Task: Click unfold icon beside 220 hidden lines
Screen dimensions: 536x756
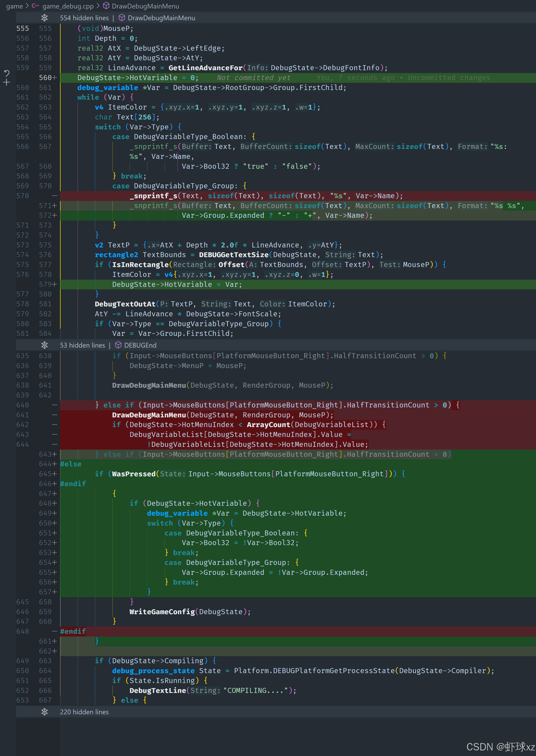Action: (45, 712)
